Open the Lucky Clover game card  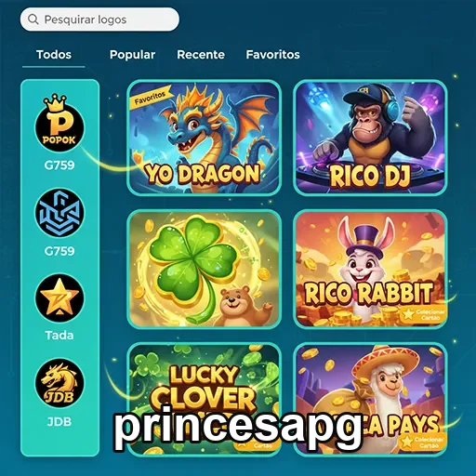coord(205,399)
